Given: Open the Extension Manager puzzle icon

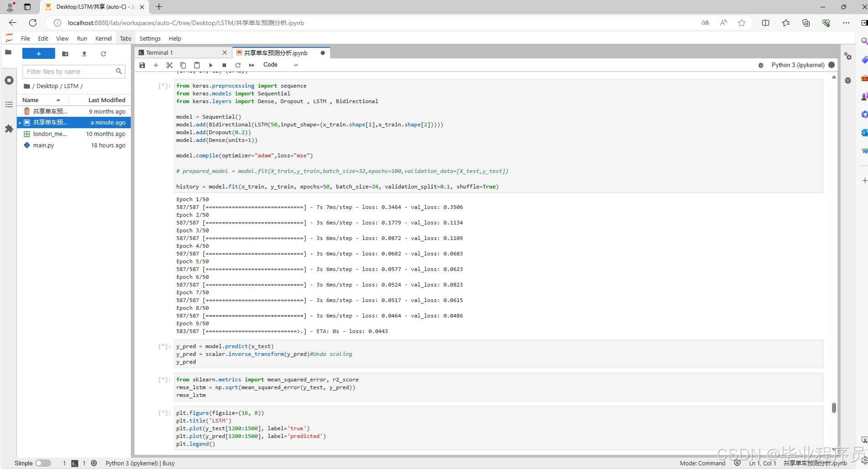Looking at the screenshot, I should [x=9, y=129].
